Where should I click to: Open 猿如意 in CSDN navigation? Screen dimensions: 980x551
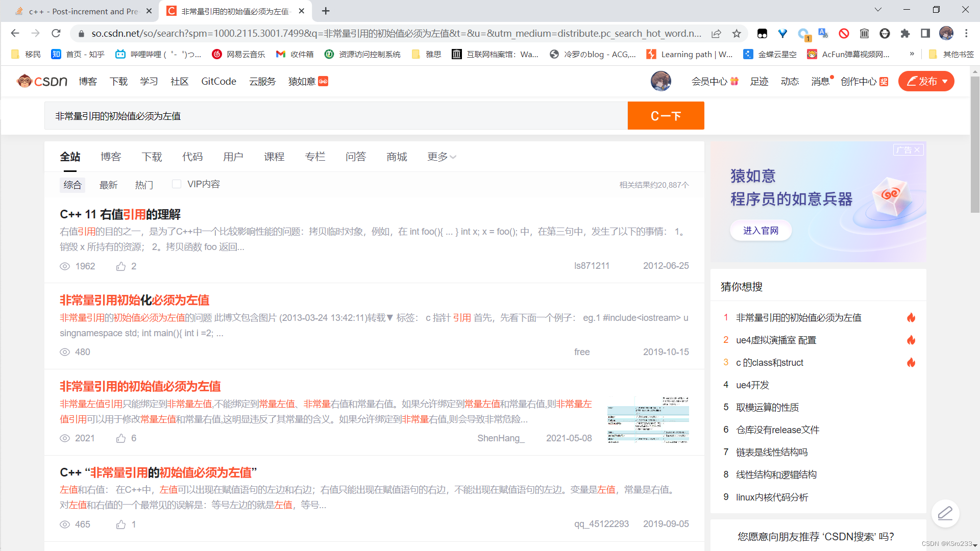(x=308, y=81)
